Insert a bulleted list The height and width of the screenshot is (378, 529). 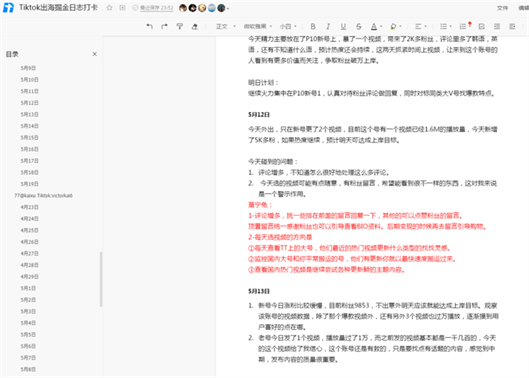[443, 26]
